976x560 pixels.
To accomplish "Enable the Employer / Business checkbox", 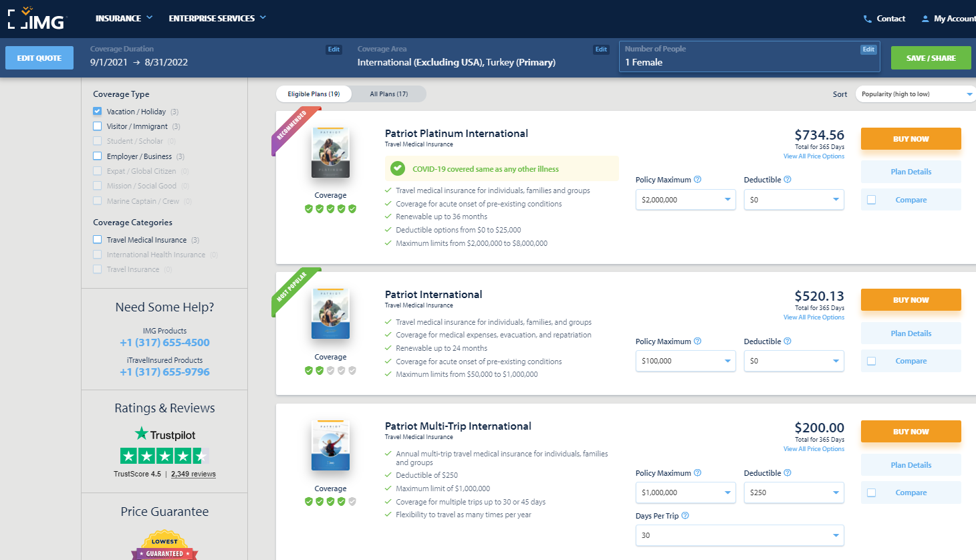I will (98, 156).
